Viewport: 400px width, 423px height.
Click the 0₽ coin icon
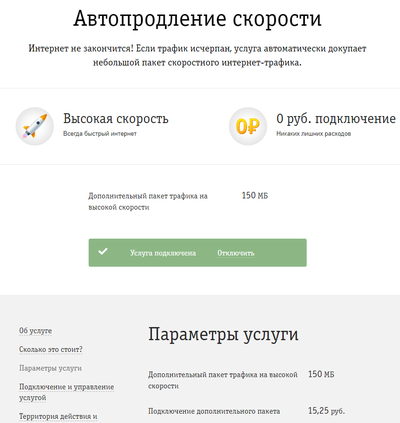click(248, 126)
